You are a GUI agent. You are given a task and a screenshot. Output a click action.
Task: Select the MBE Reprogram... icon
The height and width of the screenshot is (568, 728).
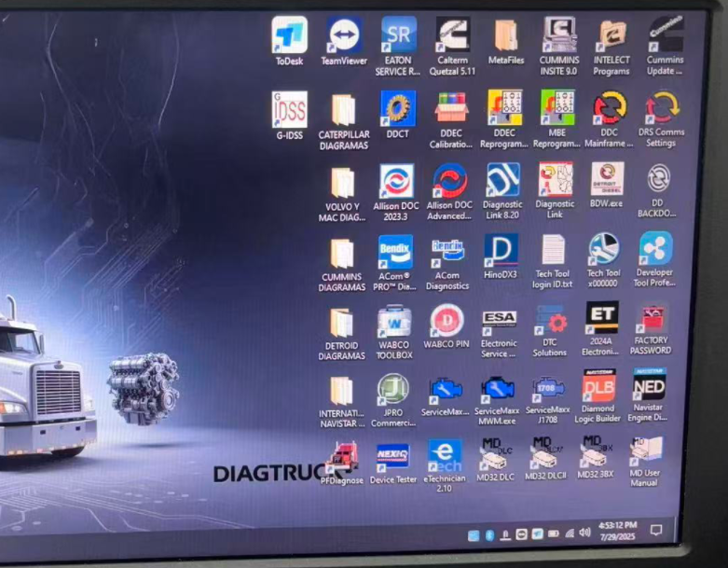556,118
